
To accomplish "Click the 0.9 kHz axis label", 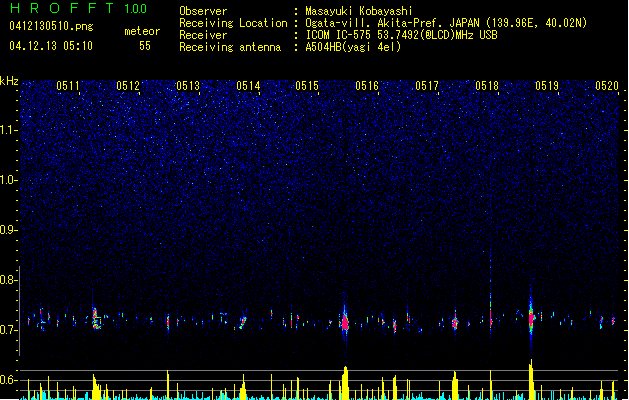I will click(x=8, y=230).
